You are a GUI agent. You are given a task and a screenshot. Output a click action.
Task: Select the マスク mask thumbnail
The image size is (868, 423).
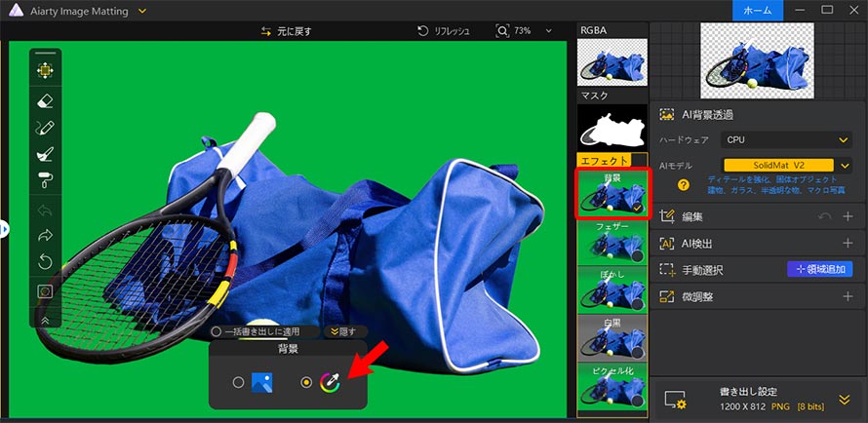(612, 127)
